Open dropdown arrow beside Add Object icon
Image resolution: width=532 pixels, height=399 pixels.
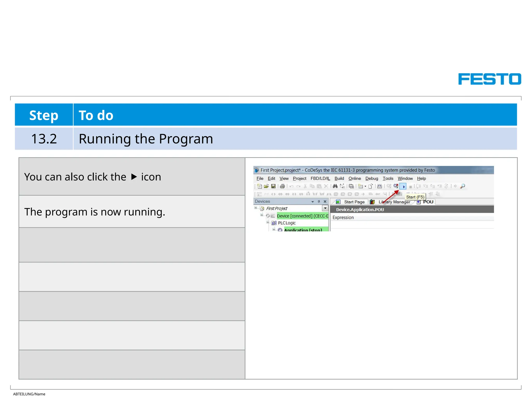point(365,186)
